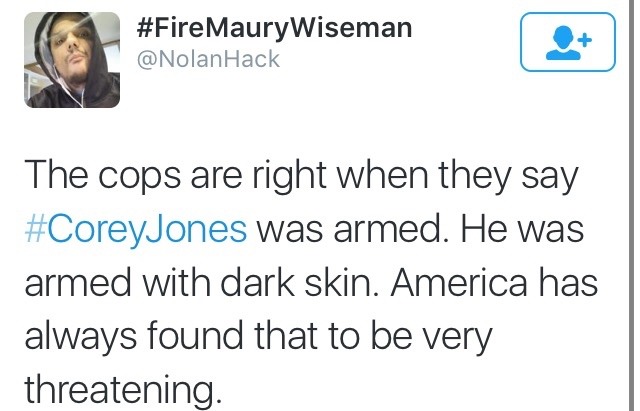Tap the follow user person-plus icon
640x411 pixels.
567,43
